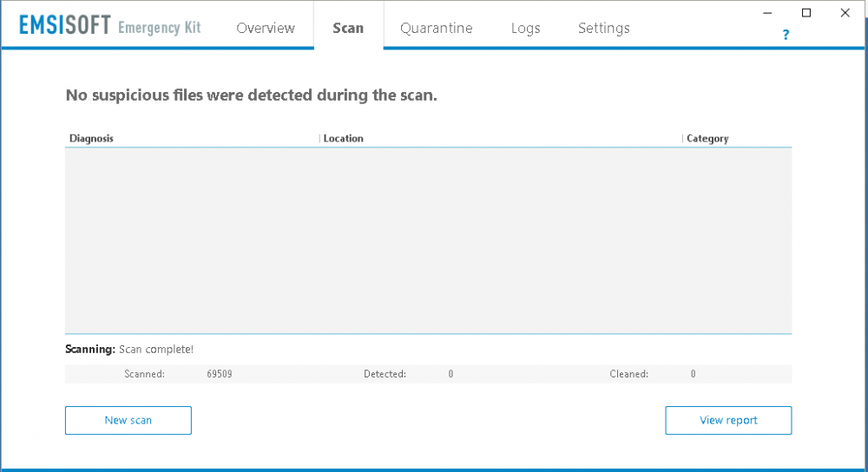Sort results by Diagnosis column header

[192, 138]
